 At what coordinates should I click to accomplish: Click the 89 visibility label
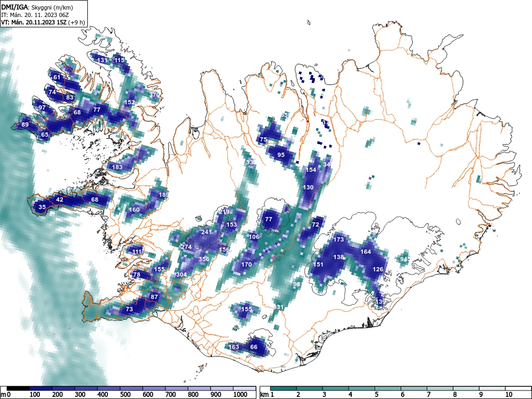click(25, 124)
